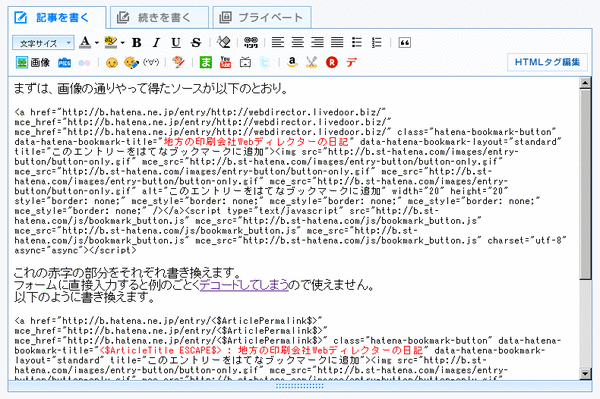Click the editor scrollbar up arrow
The height and width of the screenshot is (399, 600).
[x=585, y=83]
